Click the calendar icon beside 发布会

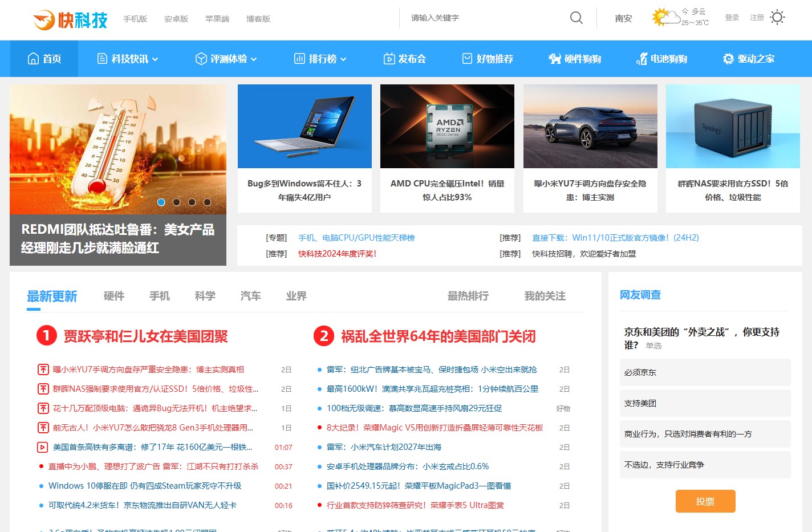[389, 59]
